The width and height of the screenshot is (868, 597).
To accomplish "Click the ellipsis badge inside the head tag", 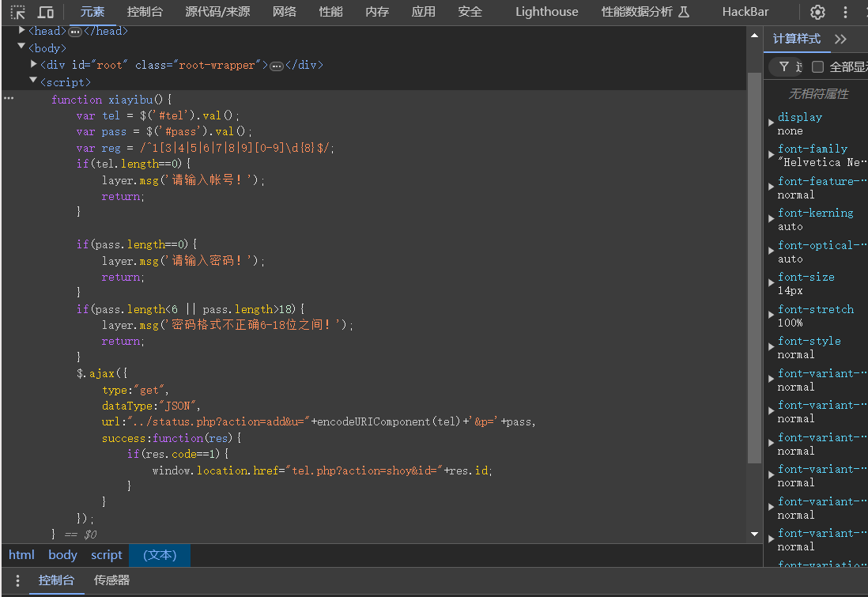I will coord(75,32).
